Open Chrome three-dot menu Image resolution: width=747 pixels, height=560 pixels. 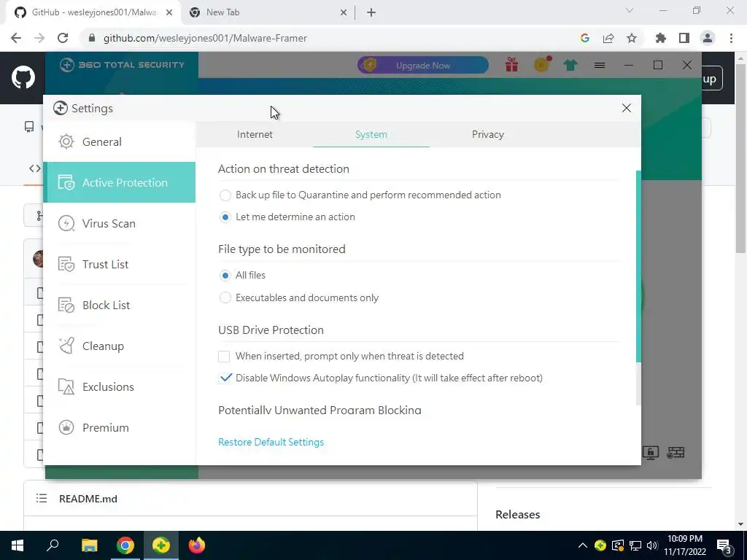point(731,38)
